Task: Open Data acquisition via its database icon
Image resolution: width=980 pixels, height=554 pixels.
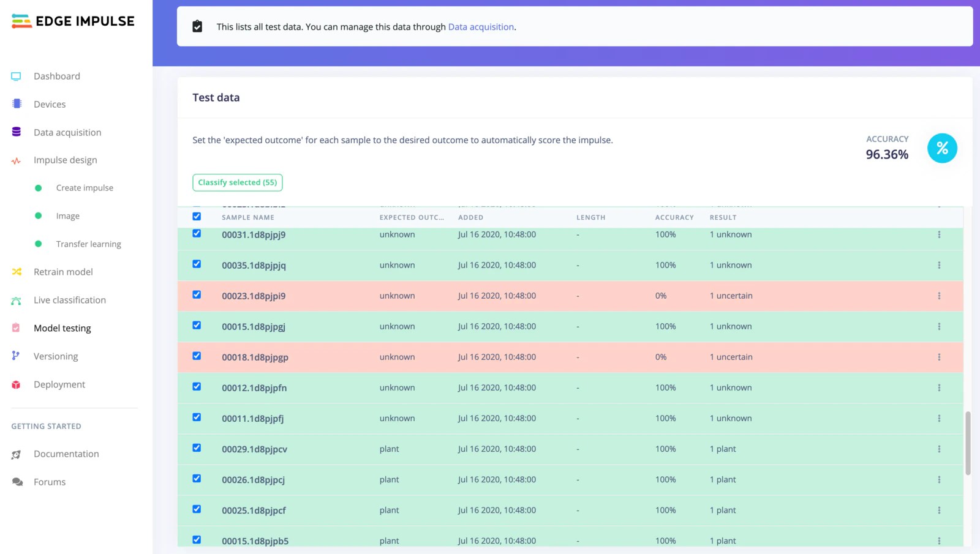Action: click(16, 132)
